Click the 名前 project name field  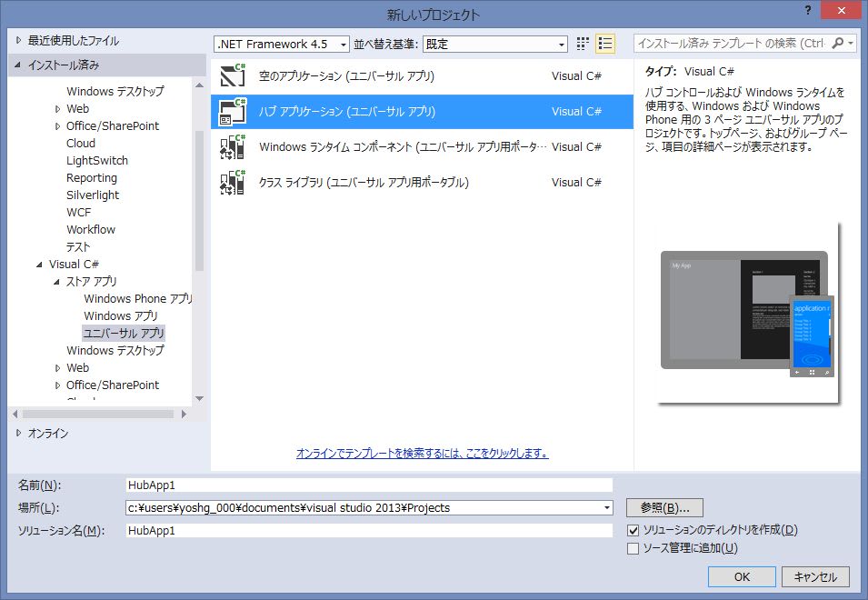tap(368, 485)
